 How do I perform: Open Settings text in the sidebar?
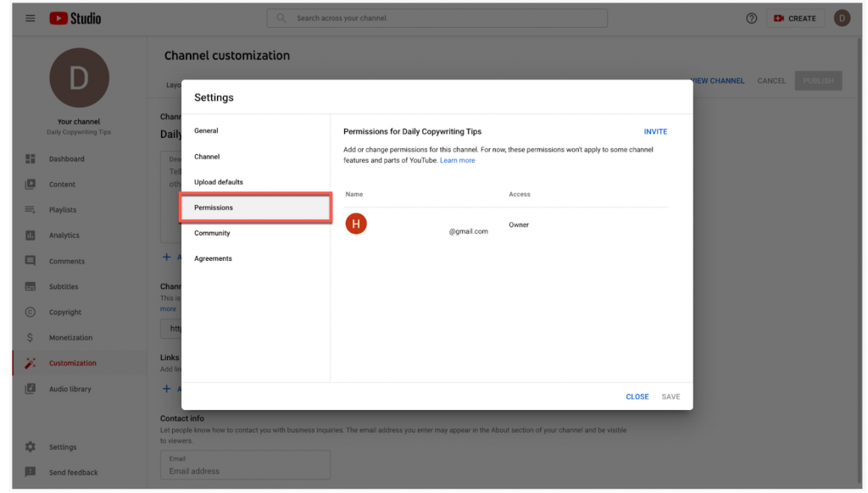(63, 447)
